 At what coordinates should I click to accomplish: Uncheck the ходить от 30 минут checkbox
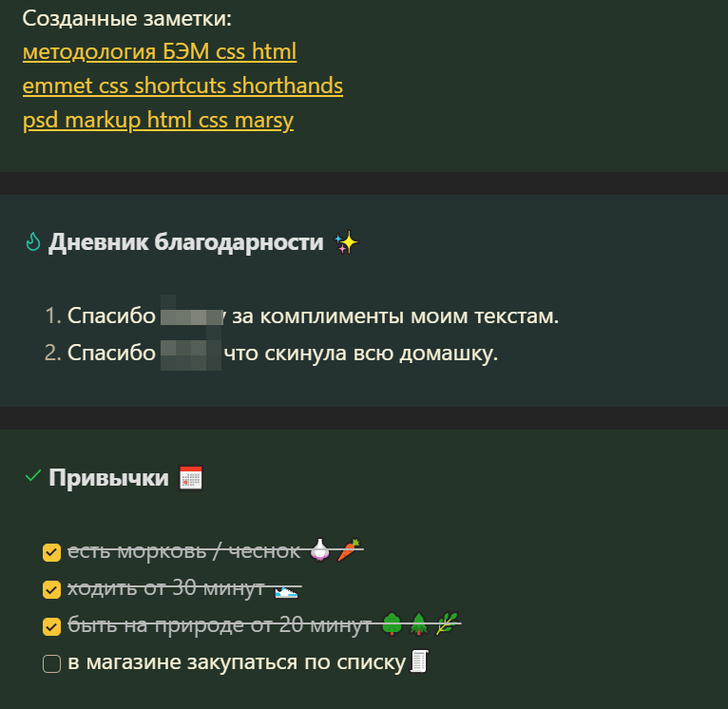click(x=51, y=589)
